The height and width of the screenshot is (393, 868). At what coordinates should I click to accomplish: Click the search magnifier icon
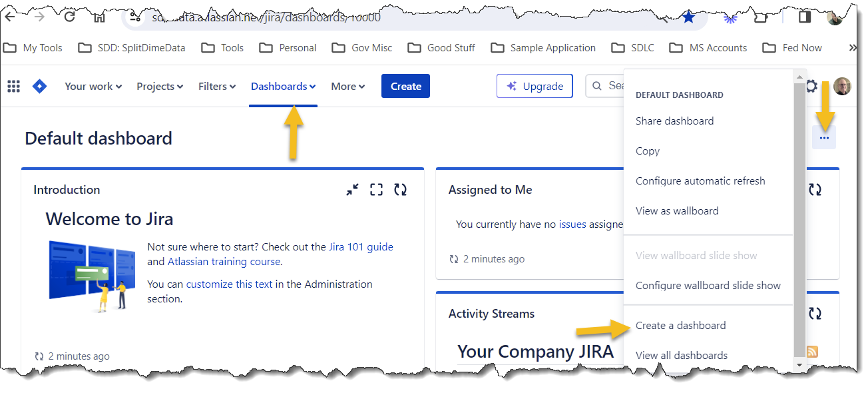[597, 86]
